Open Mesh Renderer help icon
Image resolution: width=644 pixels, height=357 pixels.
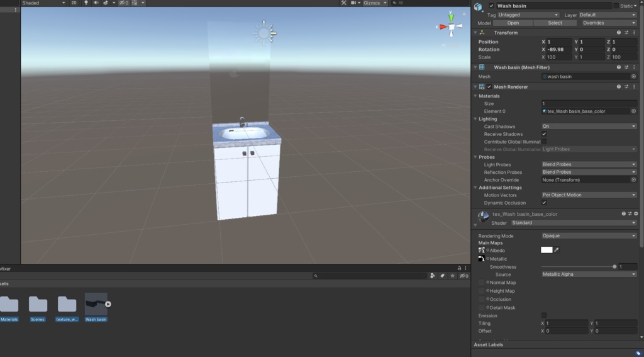[x=619, y=87]
